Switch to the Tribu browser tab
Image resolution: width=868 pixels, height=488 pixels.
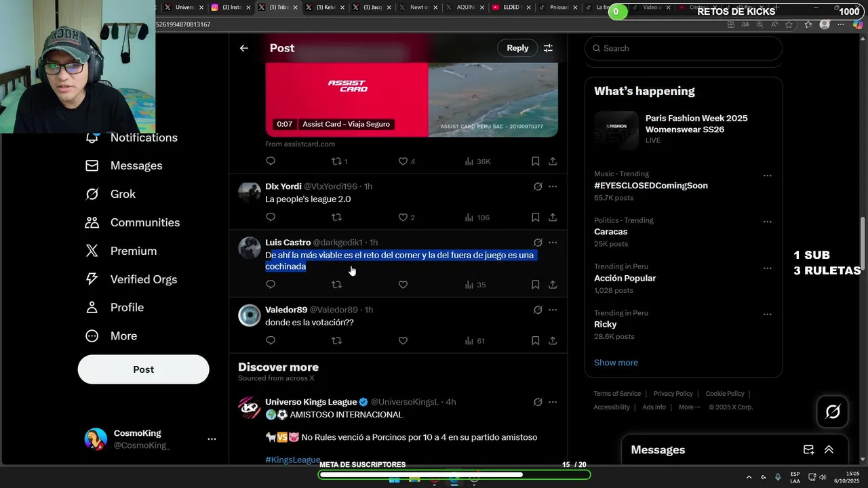click(x=277, y=7)
